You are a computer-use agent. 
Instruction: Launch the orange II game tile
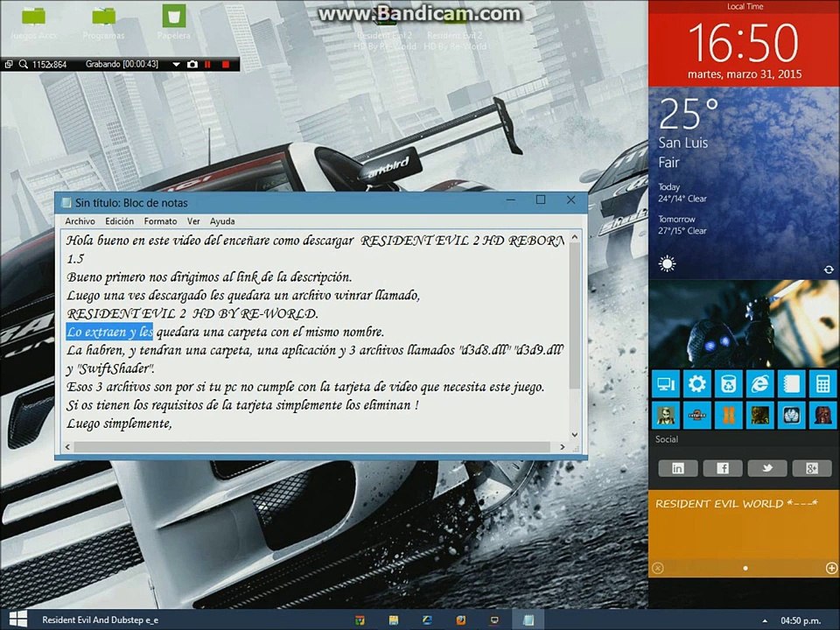click(x=729, y=415)
